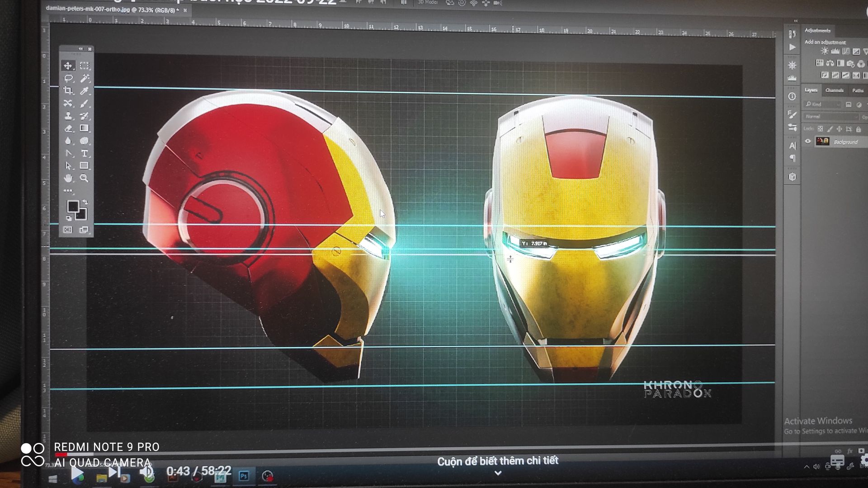Screen dimensions: 868x488
Task: Change screen mode from the toolbox
Action: [x=84, y=230]
